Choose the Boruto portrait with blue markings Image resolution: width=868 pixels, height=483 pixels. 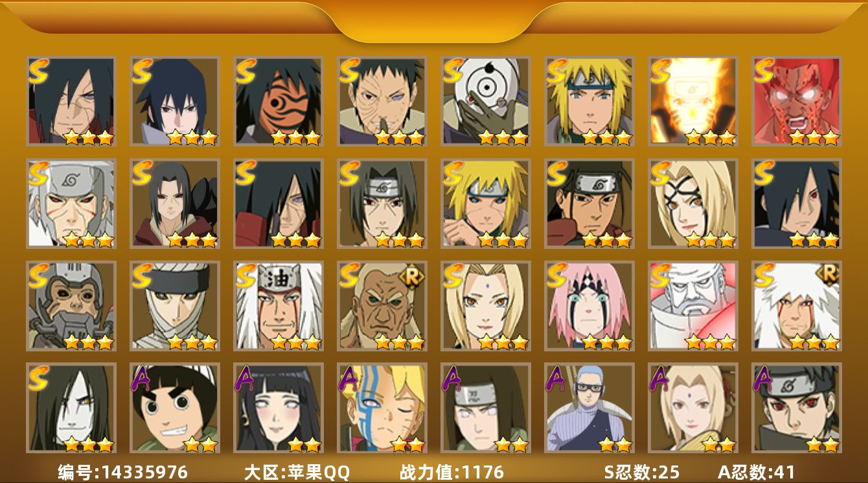(382, 408)
